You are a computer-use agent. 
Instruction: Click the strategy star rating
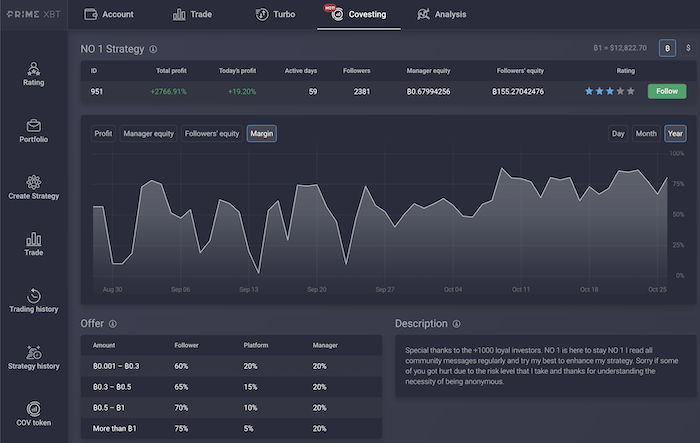pyautogui.click(x=610, y=91)
